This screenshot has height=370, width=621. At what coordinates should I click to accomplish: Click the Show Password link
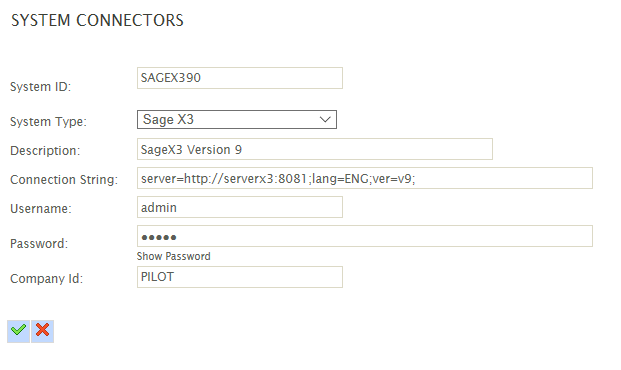coord(173,256)
